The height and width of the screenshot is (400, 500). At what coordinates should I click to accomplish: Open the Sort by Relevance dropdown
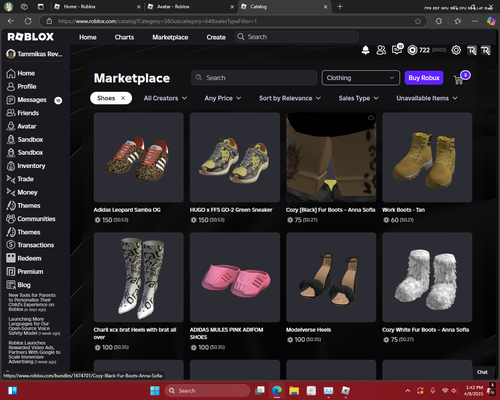click(x=290, y=98)
